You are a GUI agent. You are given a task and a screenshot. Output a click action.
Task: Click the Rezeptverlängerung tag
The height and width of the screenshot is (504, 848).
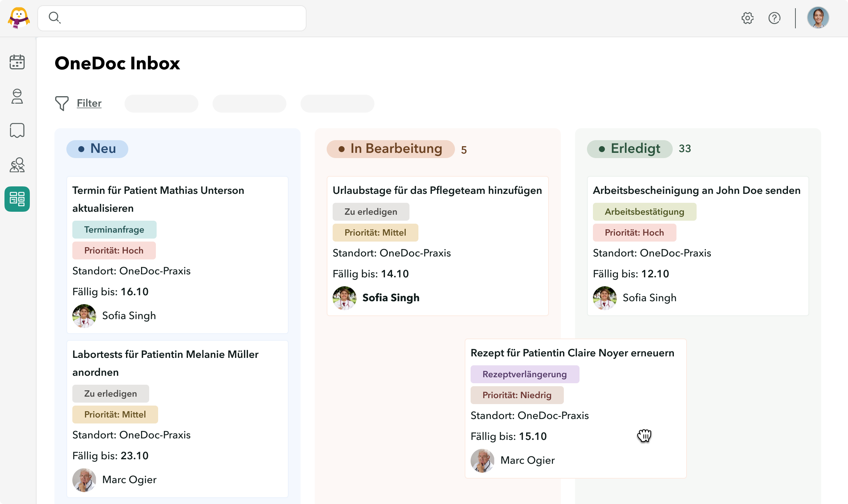tap(525, 374)
